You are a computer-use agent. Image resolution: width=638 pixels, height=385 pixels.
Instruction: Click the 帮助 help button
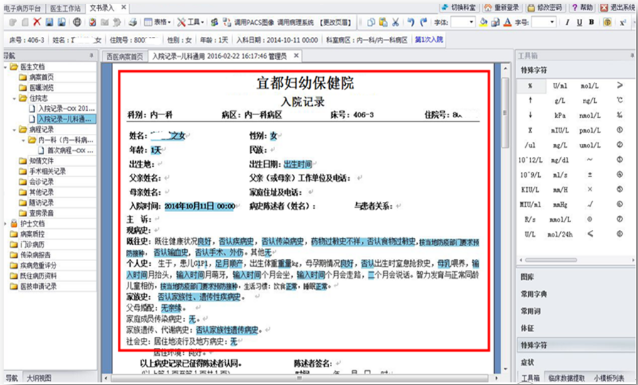(x=582, y=7)
